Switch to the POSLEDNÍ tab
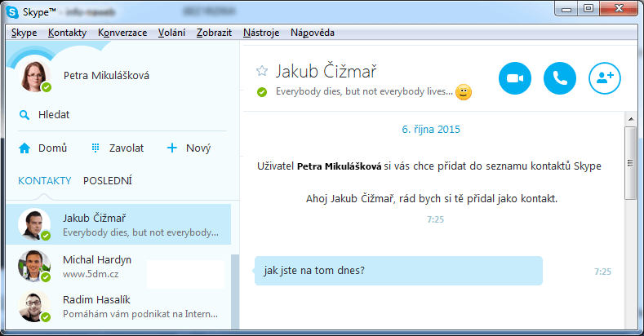 [108, 180]
